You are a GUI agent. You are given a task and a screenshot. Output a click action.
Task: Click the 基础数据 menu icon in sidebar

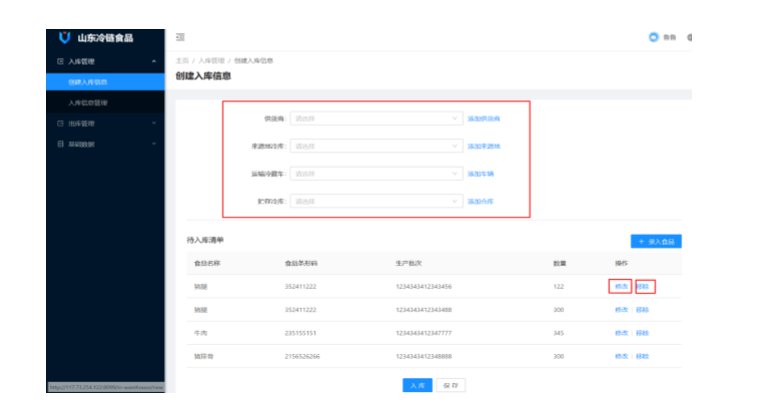pos(60,144)
